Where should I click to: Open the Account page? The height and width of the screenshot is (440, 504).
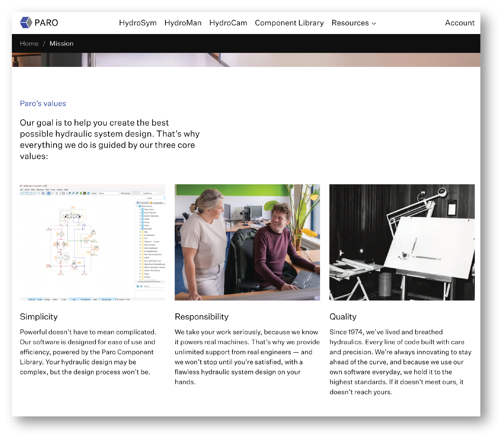460,23
